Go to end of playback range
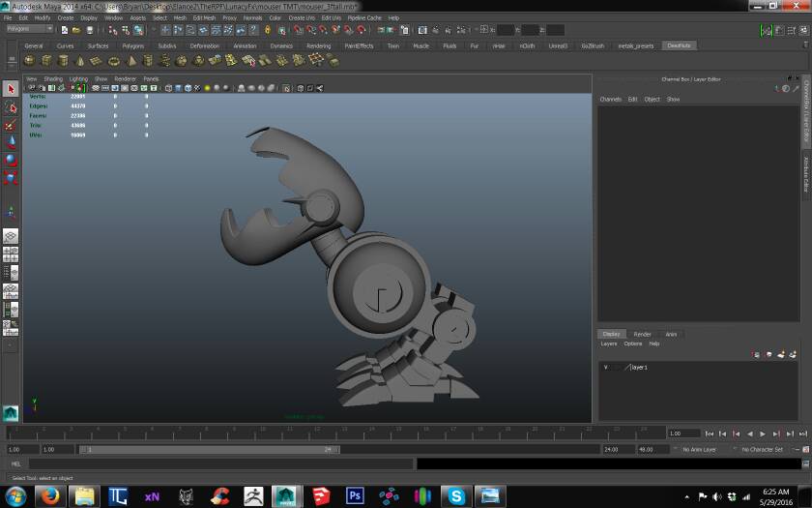 (x=802, y=433)
